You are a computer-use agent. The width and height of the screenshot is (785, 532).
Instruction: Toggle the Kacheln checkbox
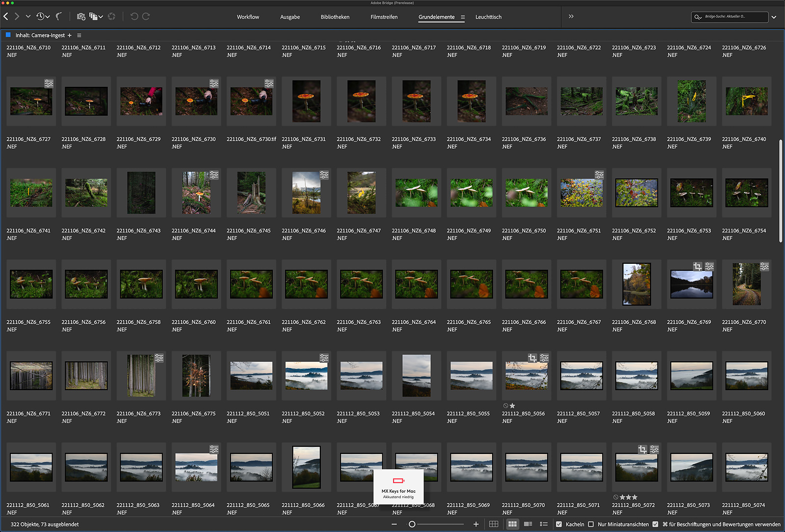pyautogui.click(x=559, y=524)
